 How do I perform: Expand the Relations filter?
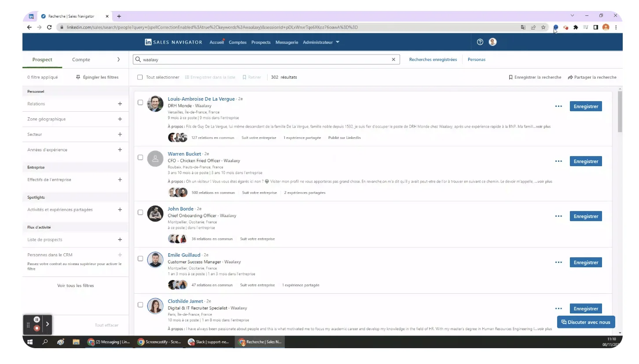tap(120, 104)
